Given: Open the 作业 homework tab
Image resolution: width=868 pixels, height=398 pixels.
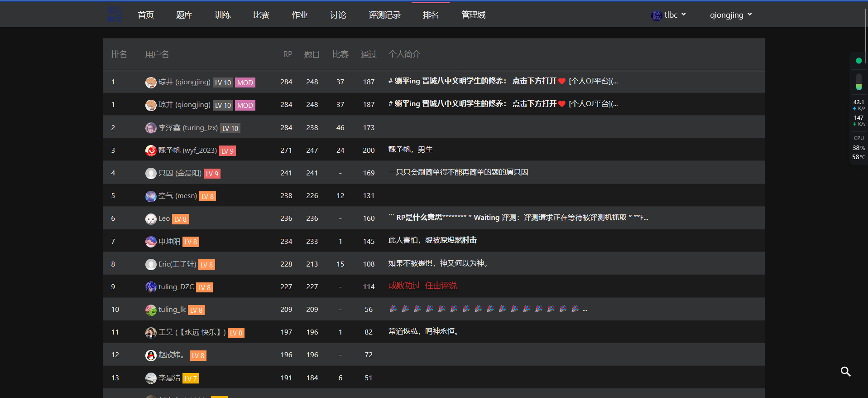Looking at the screenshot, I should pyautogui.click(x=300, y=15).
